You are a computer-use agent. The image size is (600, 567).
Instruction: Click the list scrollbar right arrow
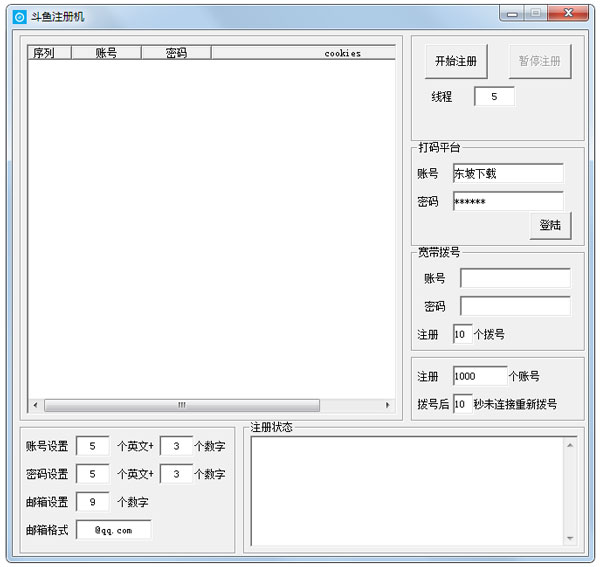[387, 405]
